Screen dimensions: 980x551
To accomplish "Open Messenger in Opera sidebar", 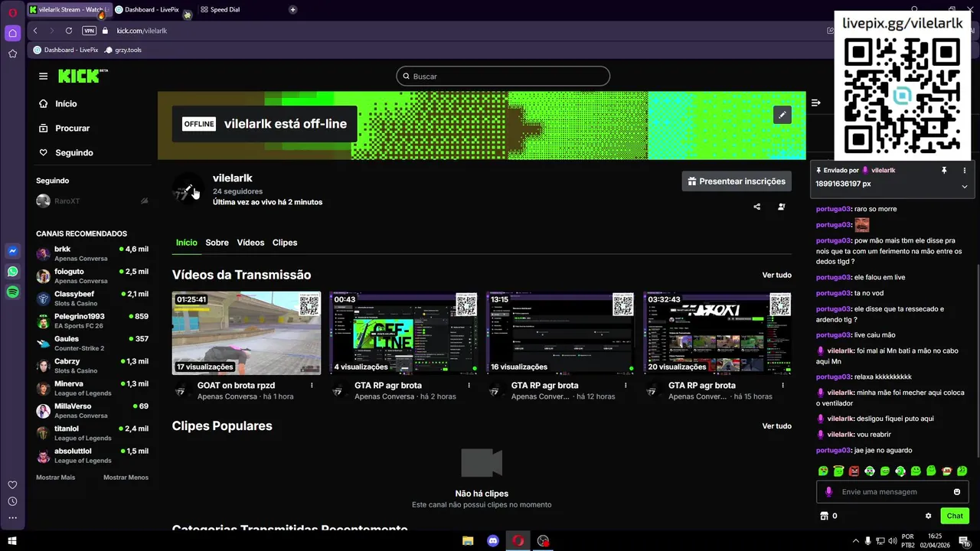I will coord(12,251).
